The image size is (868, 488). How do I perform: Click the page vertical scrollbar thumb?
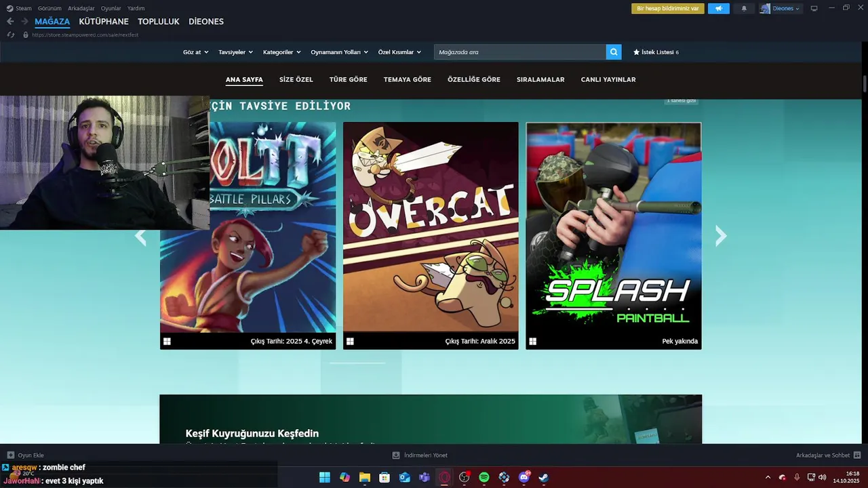(865, 83)
